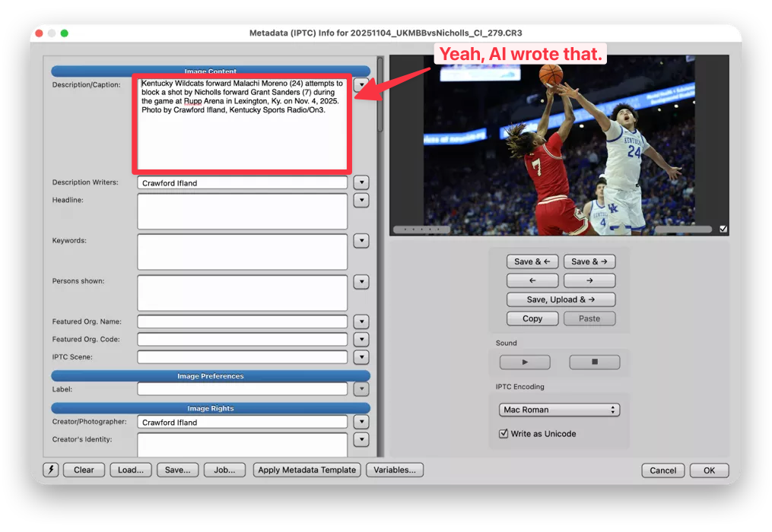Open the Featured Org. Name snapshot arrow
Viewport: 772px width, 532px height.
(x=361, y=321)
